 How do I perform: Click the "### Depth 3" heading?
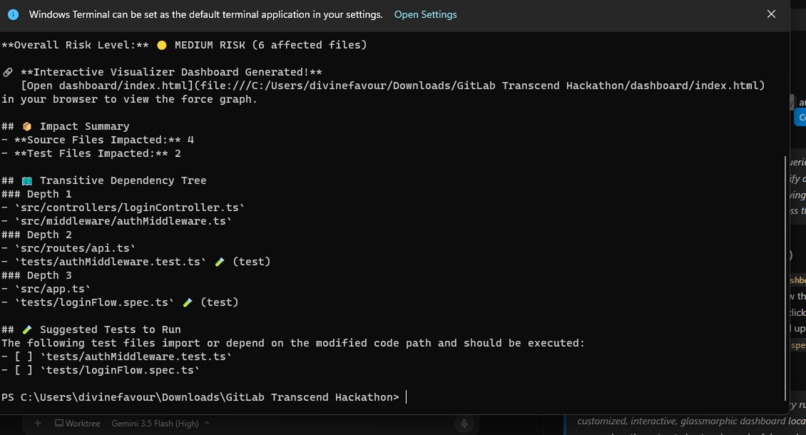(36, 275)
